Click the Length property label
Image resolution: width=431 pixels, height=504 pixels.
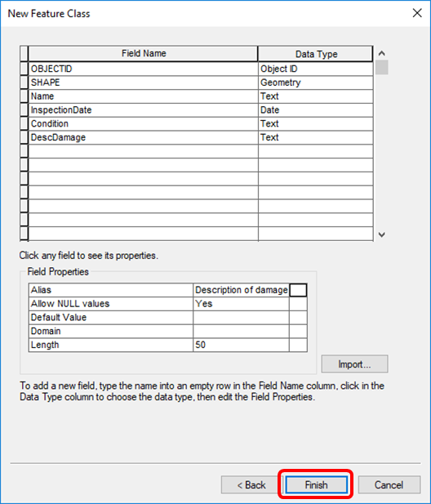111,345
